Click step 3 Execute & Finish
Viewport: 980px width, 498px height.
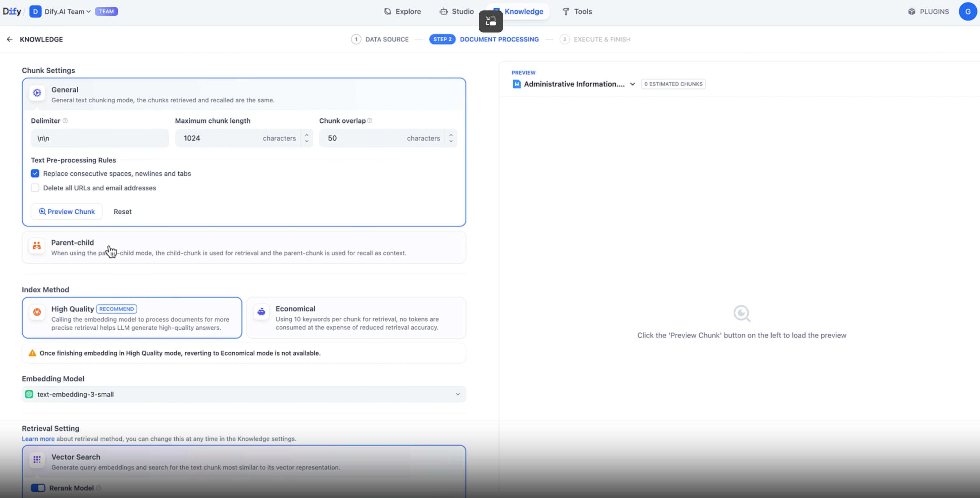tap(595, 39)
